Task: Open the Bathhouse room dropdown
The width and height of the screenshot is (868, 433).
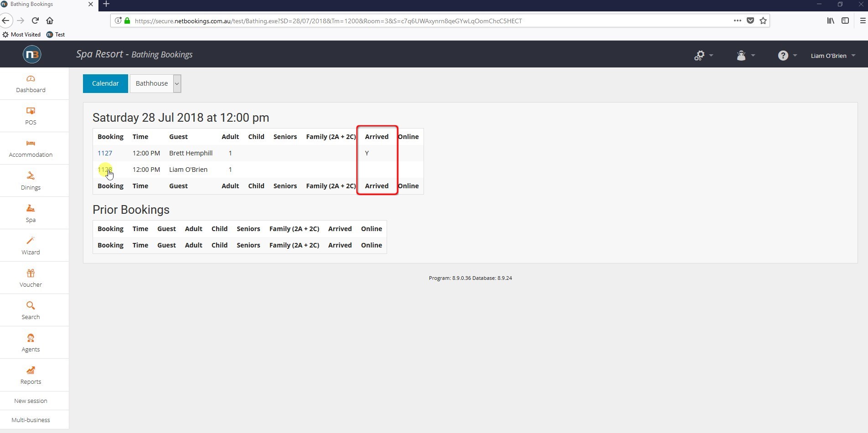Action: [x=155, y=83]
